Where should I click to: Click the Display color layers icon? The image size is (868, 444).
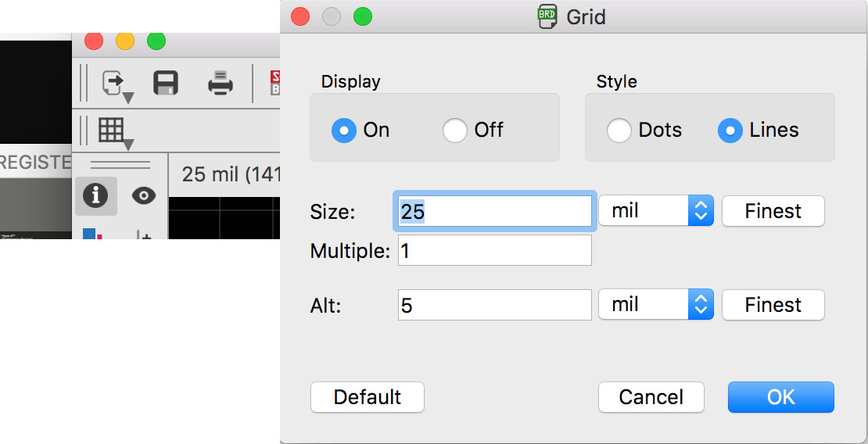tap(92, 233)
